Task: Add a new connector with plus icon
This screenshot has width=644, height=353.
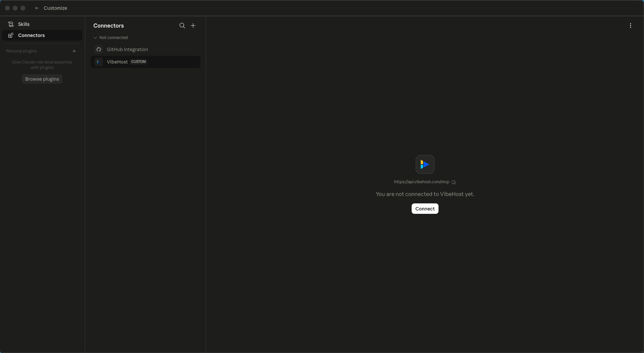Action: pos(193,26)
